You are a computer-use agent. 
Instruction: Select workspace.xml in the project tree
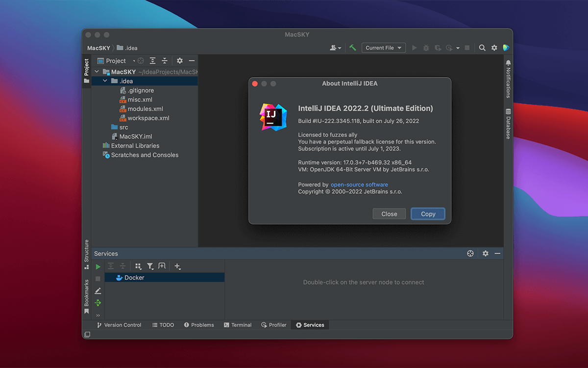[x=145, y=118]
